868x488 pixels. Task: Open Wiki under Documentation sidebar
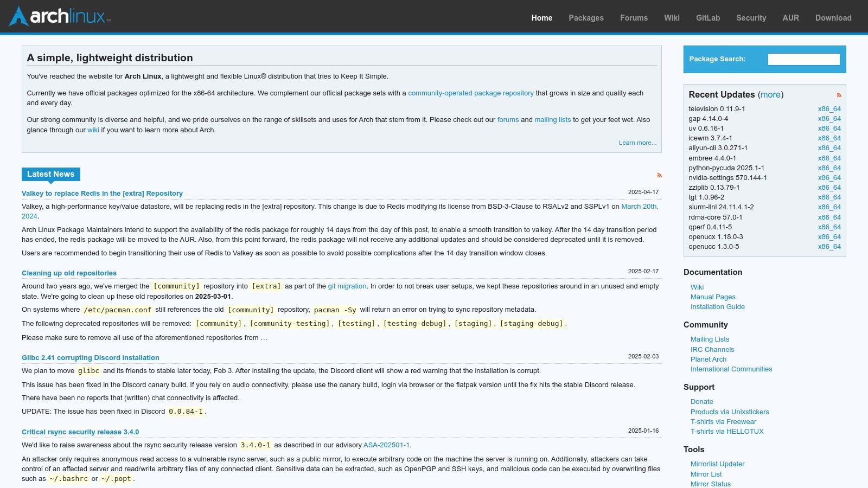697,287
